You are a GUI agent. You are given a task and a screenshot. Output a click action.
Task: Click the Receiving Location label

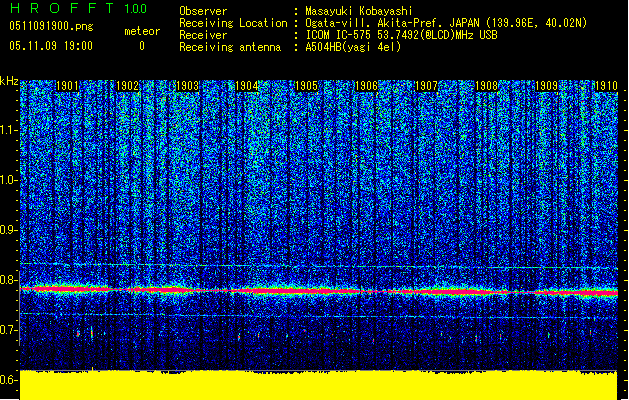[x=233, y=23]
